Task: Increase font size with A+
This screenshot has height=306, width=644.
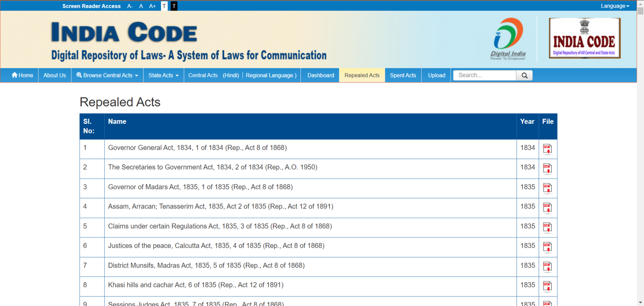Action: [x=152, y=6]
